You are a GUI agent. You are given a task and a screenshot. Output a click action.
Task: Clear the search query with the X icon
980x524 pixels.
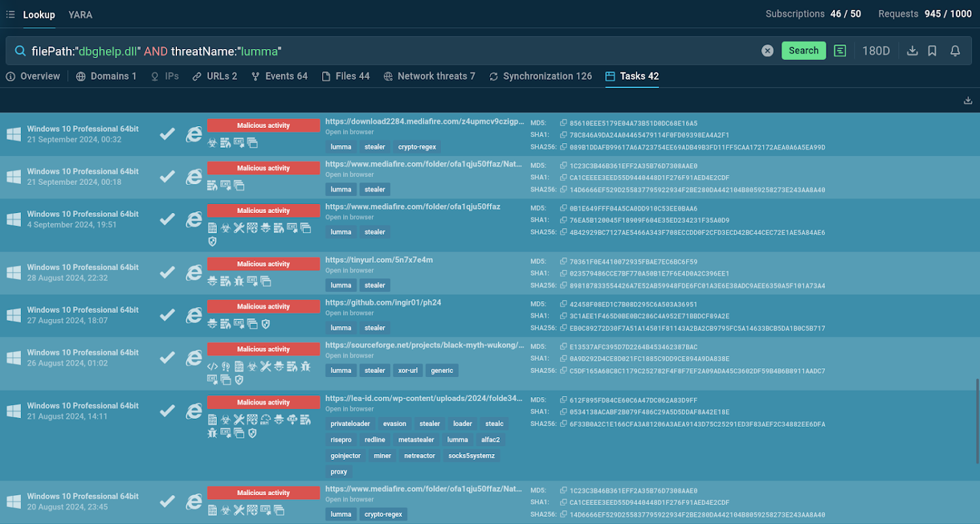pyautogui.click(x=768, y=51)
